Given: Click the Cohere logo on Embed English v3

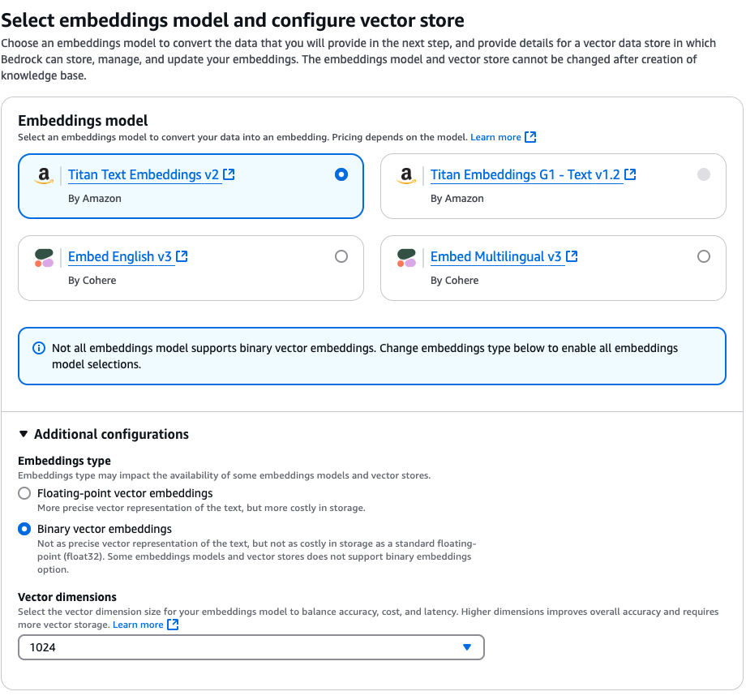Looking at the screenshot, I should click(44, 258).
